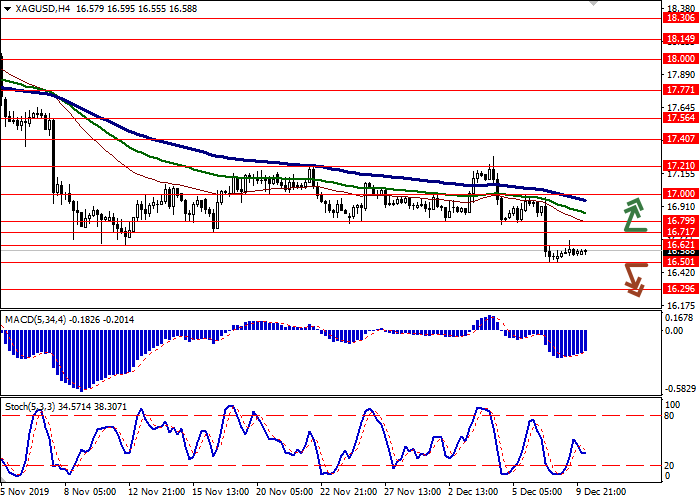Click the 17.407 price level tag

coord(679,138)
